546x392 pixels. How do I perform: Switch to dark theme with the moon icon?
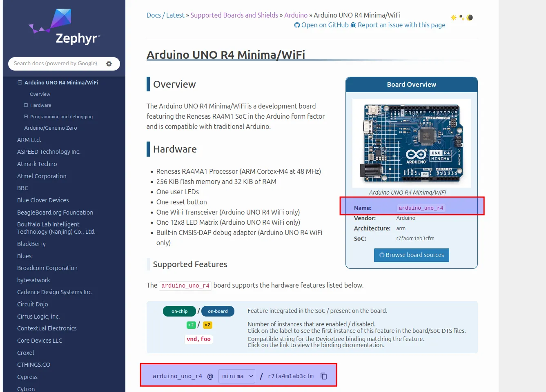click(470, 18)
